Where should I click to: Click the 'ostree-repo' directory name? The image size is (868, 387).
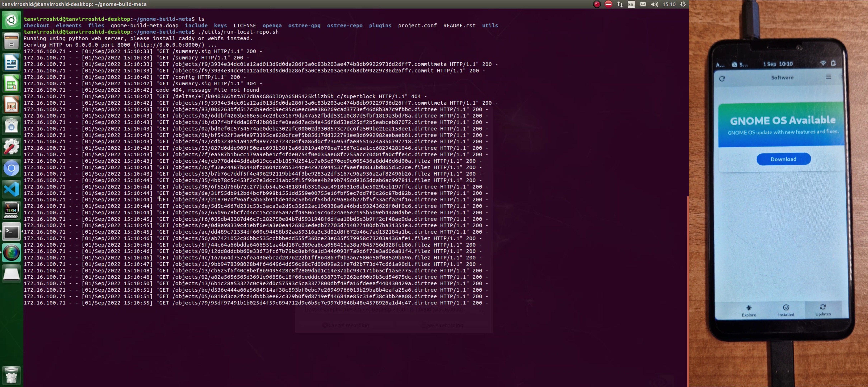[345, 26]
